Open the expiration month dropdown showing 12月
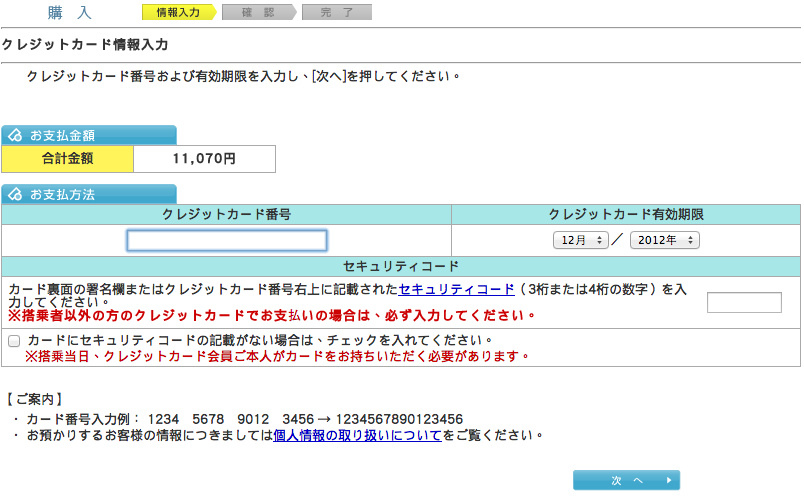The height and width of the screenshot is (499, 804). [x=580, y=240]
